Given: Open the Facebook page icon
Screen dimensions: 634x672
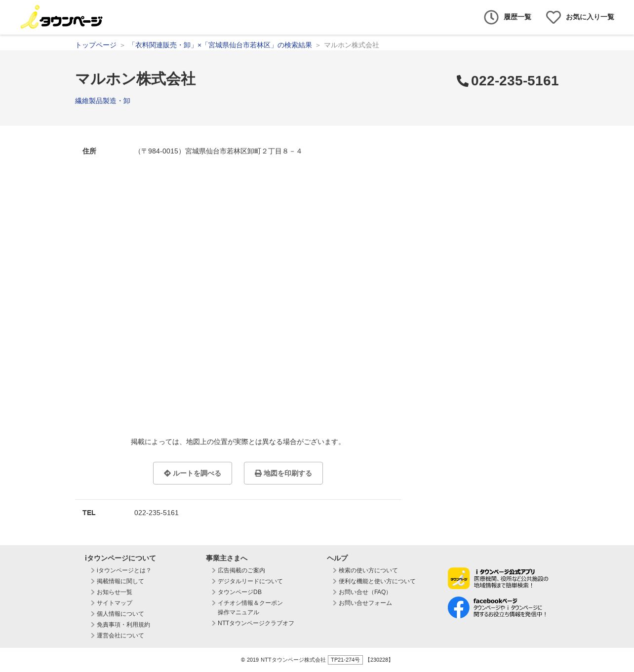Looking at the screenshot, I should [x=459, y=607].
